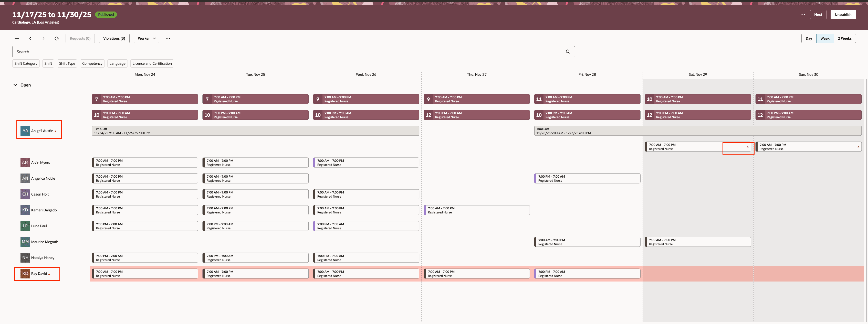Image resolution: width=868 pixels, height=324 pixels.
Task: Click the Shift Type filter chip
Action: [x=67, y=63]
